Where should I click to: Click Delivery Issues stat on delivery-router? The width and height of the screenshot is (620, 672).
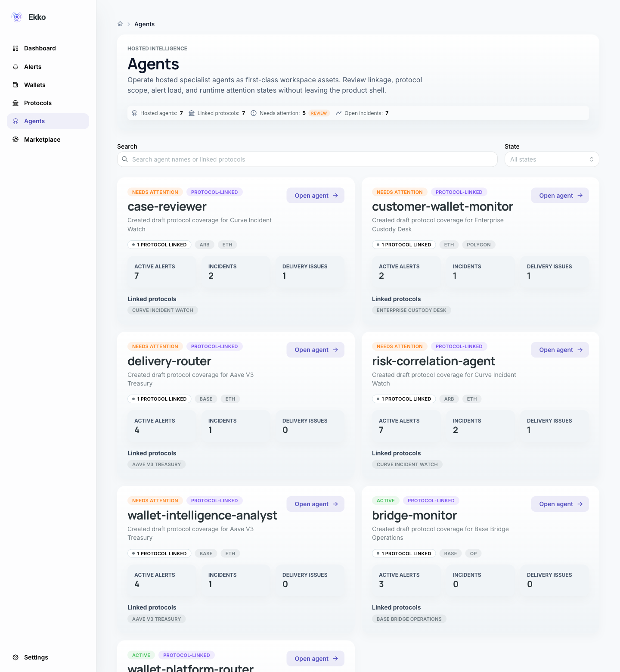[x=310, y=426]
